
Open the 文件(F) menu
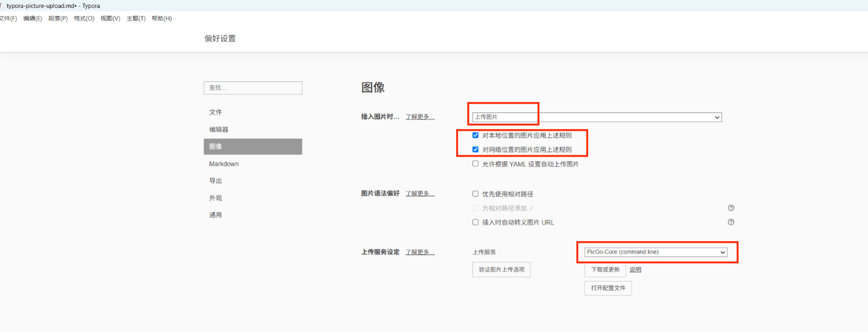[x=8, y=18]
